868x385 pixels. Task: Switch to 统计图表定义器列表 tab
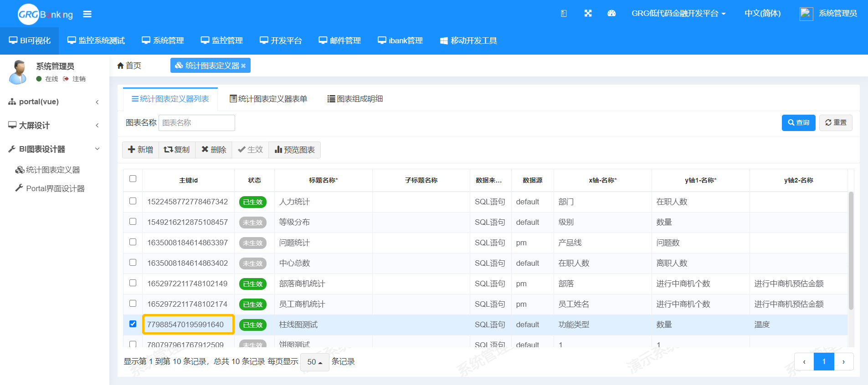[170, 99]
